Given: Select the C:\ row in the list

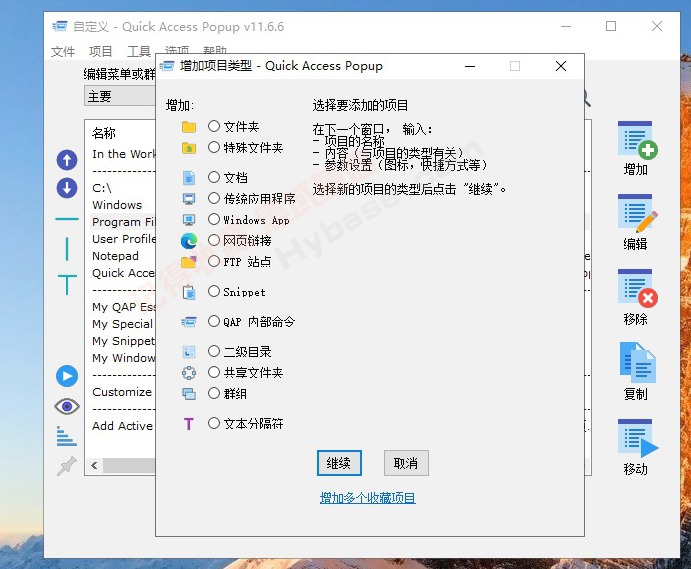Looking at the screenshot, I should [123, 188].
